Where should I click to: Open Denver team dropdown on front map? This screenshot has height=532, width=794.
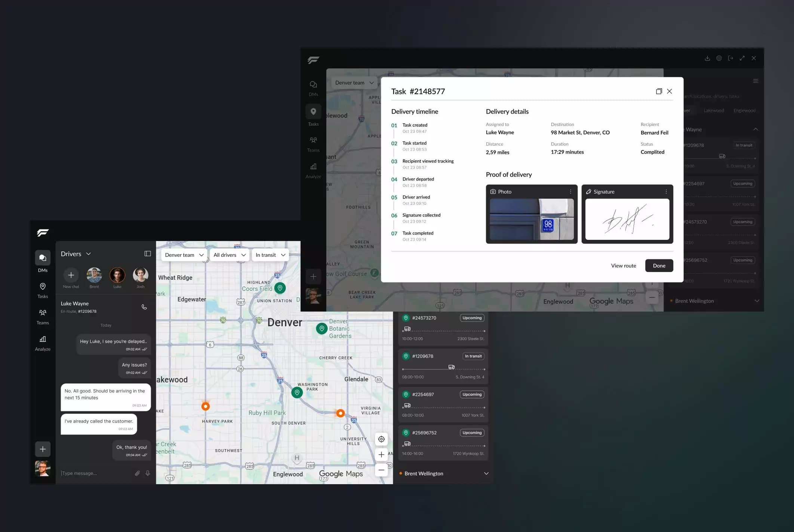pos(184,255)
